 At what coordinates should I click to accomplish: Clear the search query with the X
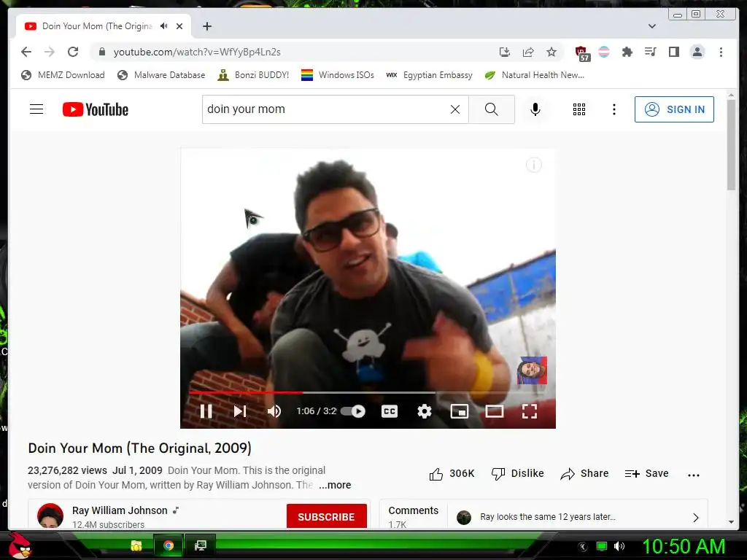(x=455, y=109)
